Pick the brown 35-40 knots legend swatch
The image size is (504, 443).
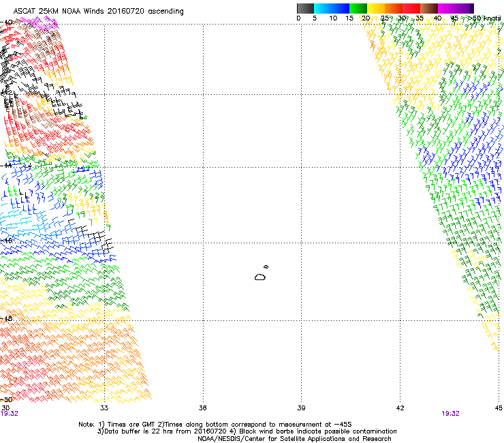(429, 8)
